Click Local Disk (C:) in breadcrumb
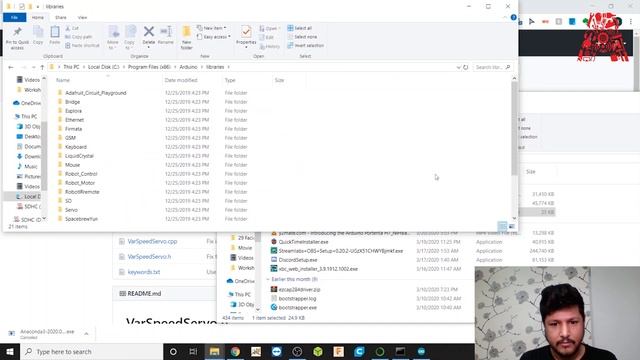This screenshot has height=360, width=640. (104, 67)
